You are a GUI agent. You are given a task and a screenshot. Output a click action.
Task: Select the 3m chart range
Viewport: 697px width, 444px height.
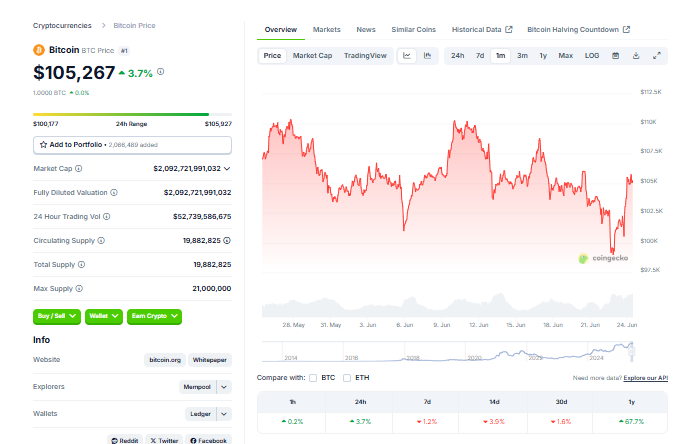click(x=522, y=56)
